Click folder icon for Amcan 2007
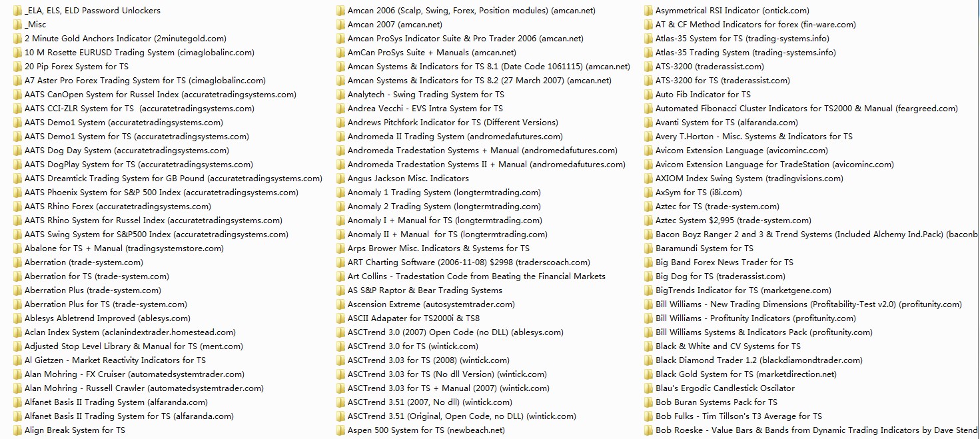 [340, 25]
